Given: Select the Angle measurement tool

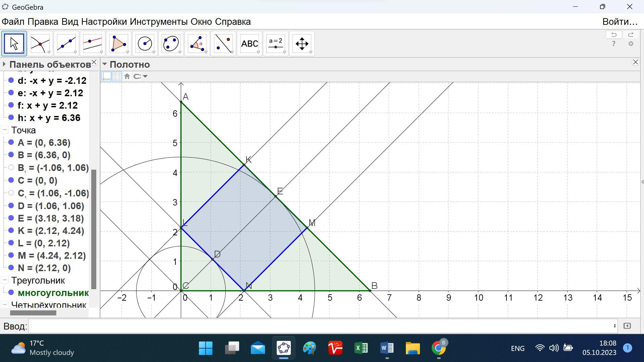Looking at the screenshot, I should [x=197, y=44].
